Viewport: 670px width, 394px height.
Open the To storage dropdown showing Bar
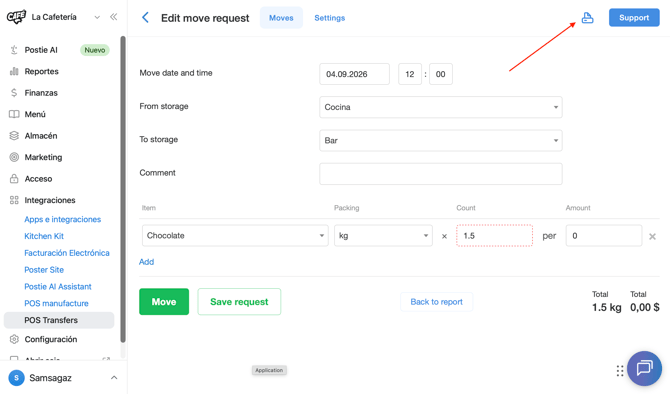click(441, 140)
